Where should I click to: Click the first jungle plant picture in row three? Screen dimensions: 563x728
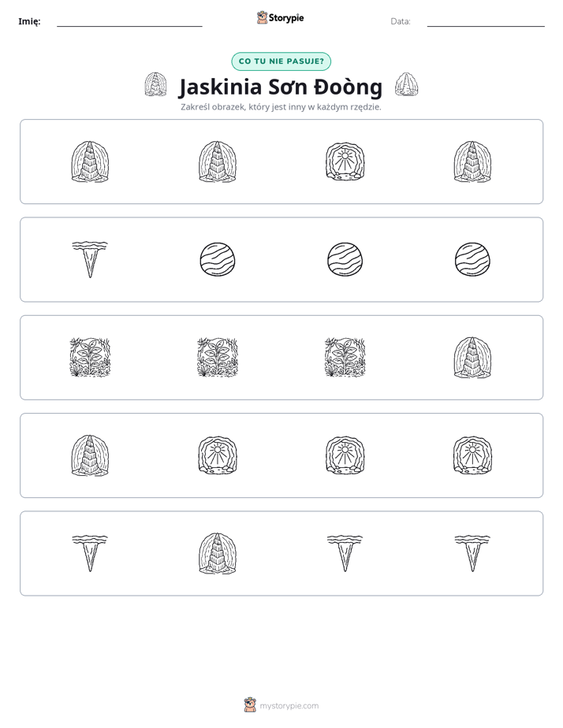pyautogui.click(x=90, y=358)
